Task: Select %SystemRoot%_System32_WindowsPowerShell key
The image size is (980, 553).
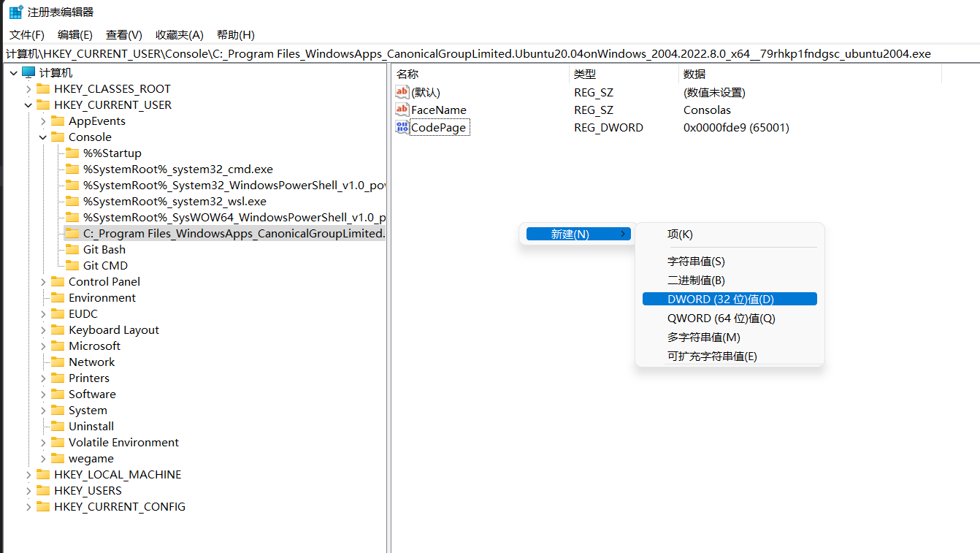Action: pos(234,185)
